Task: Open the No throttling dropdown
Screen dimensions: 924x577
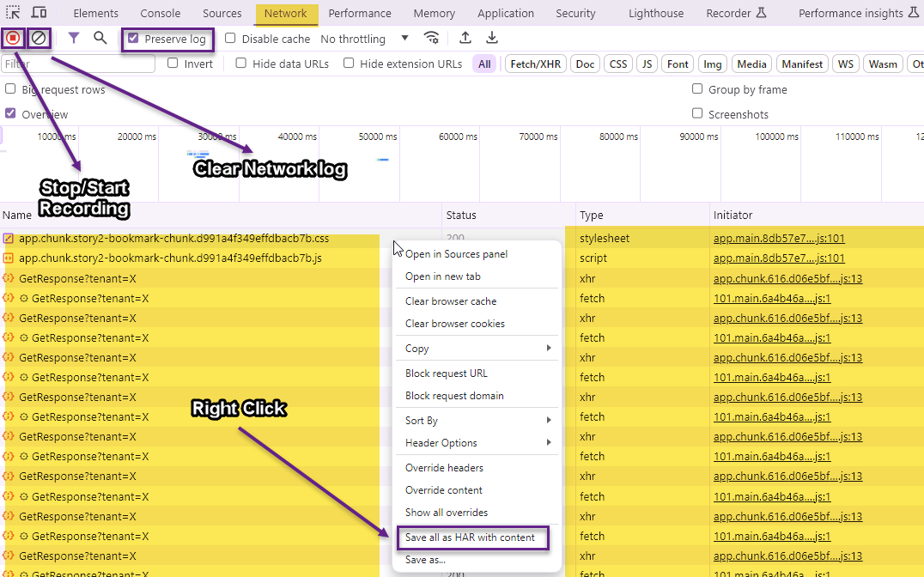Action: coord(364,39)
